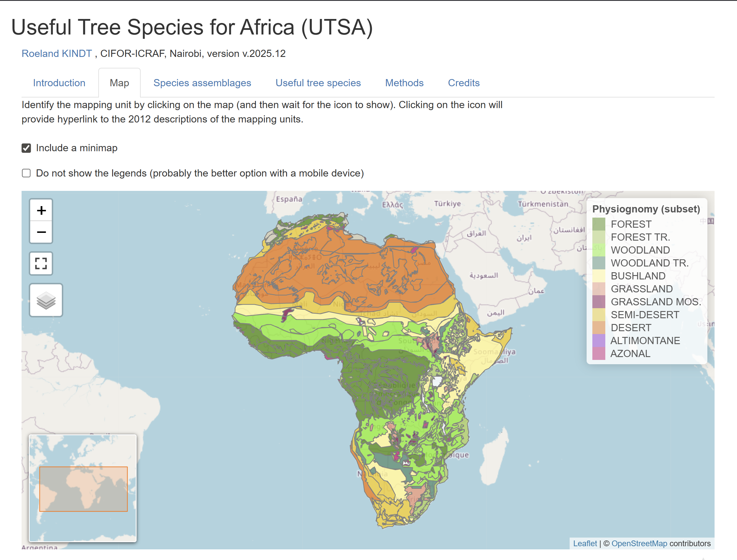Open the Useful tree species tab
The width and height of the screenshot is (737, 560).
point(318,83)
